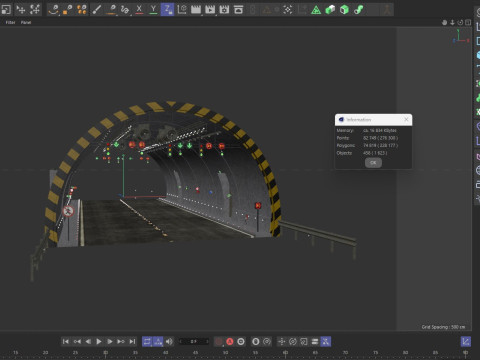Jump to the previous keyframe
The height and width of the screenshot is (360, 480).
(77, 341)
